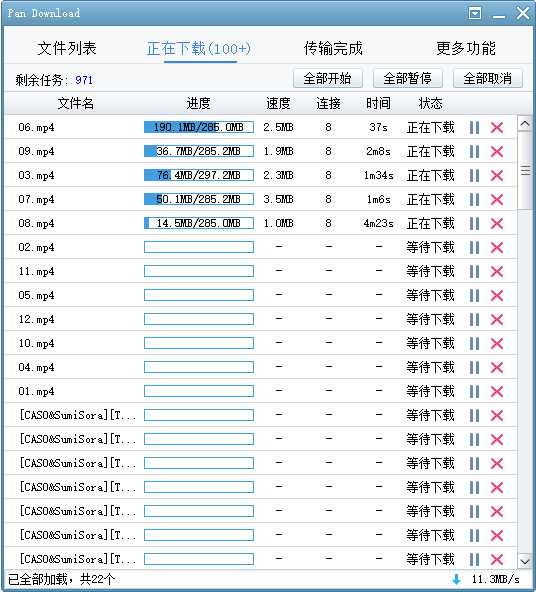536x592 pixels.
Task: Pause the waiting 04.mp4 task
Action: coord(474,367)
